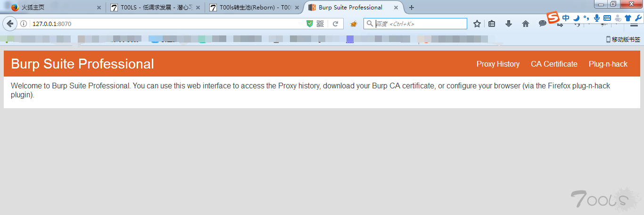Go back to the previous page
Screen dimensions: 644x215
[9, 24]
